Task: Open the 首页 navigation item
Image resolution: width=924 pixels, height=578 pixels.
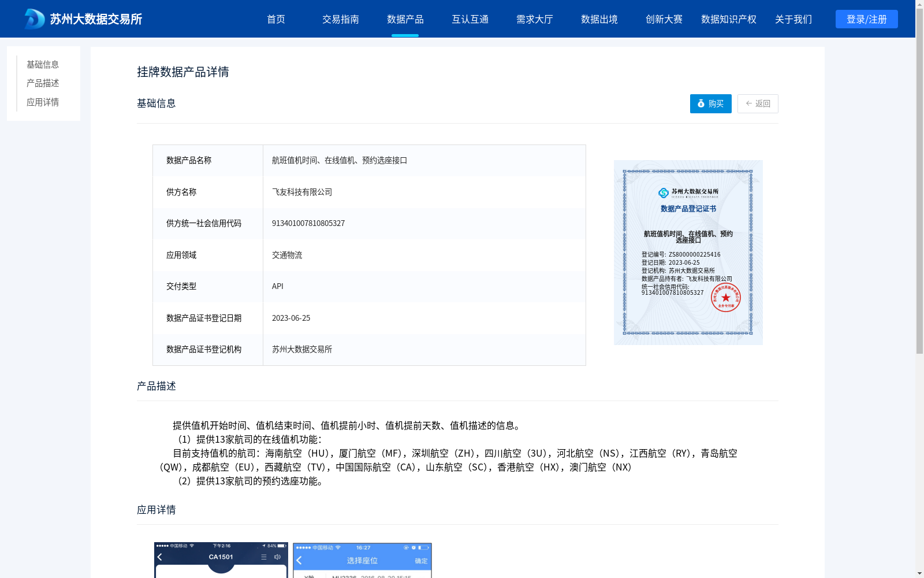Action: pos(276,18)
